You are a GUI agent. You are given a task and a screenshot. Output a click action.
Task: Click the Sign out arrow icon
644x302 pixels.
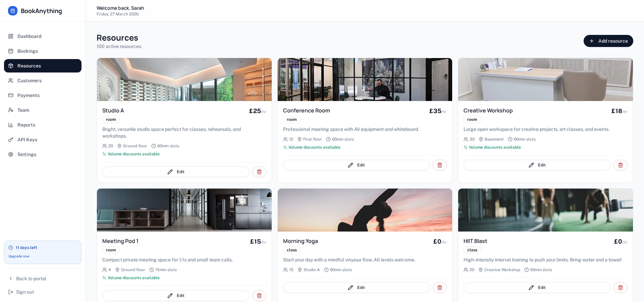[11, 292]
